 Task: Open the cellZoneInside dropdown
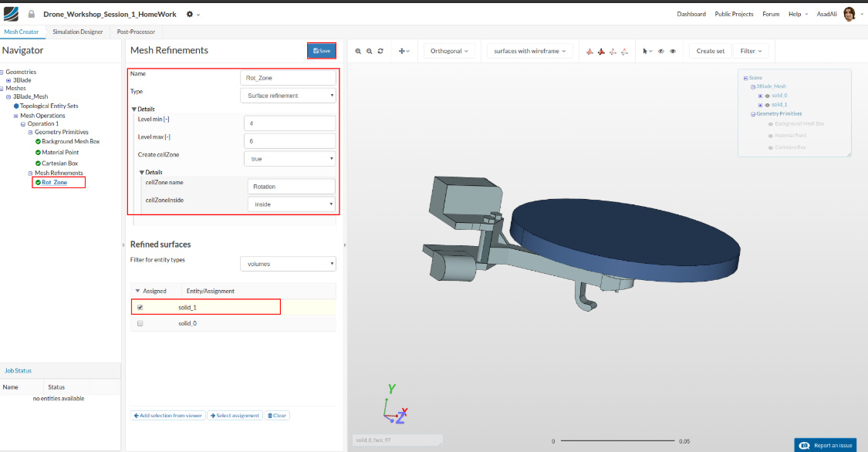[x=291, y=204]
